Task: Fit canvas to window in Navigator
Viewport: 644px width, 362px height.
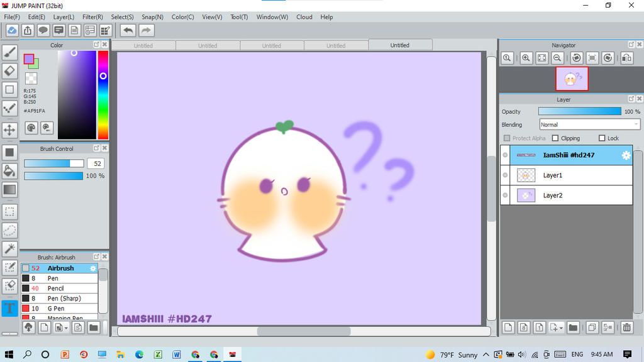Action: [541, 58]
